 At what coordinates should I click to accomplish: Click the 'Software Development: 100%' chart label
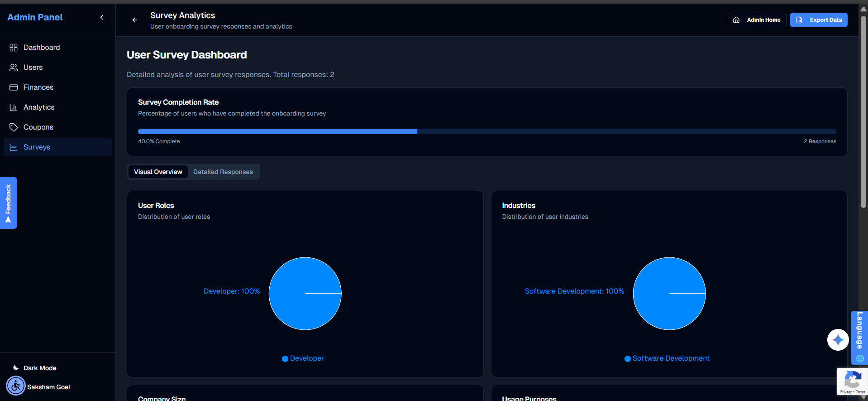pos(574,291)
